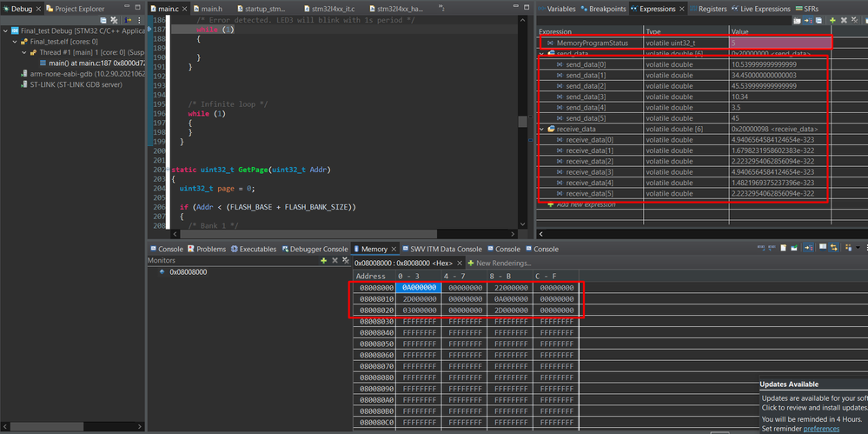The image size is (868, 434).
Task: Open the preferences link in update notification
Action: pyautogui.click(x=820, y=428)
